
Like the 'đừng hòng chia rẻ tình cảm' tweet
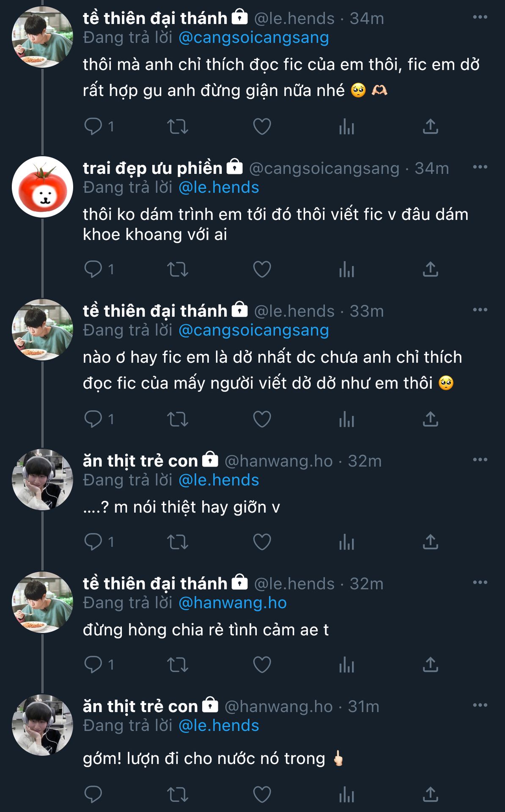[x=262, y=664]
